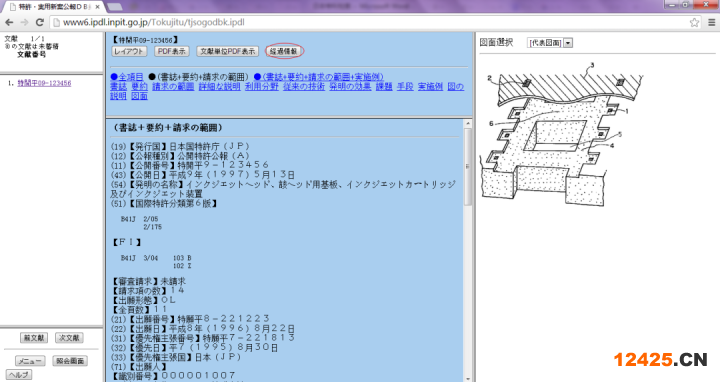Open the circled 経過情報 button

[x=284, y=51]
